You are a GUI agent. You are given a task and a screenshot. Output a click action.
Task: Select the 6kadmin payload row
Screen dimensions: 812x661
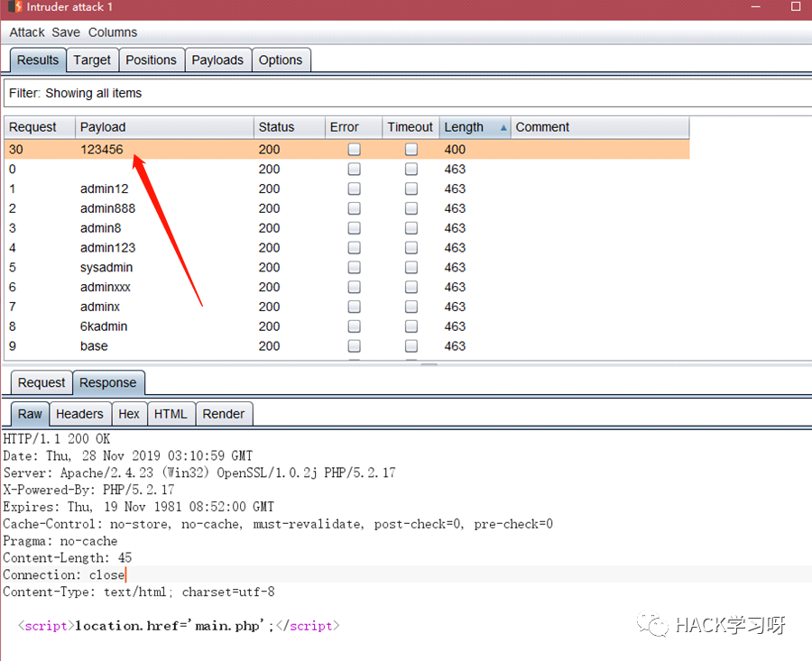[x=347, y=326]
